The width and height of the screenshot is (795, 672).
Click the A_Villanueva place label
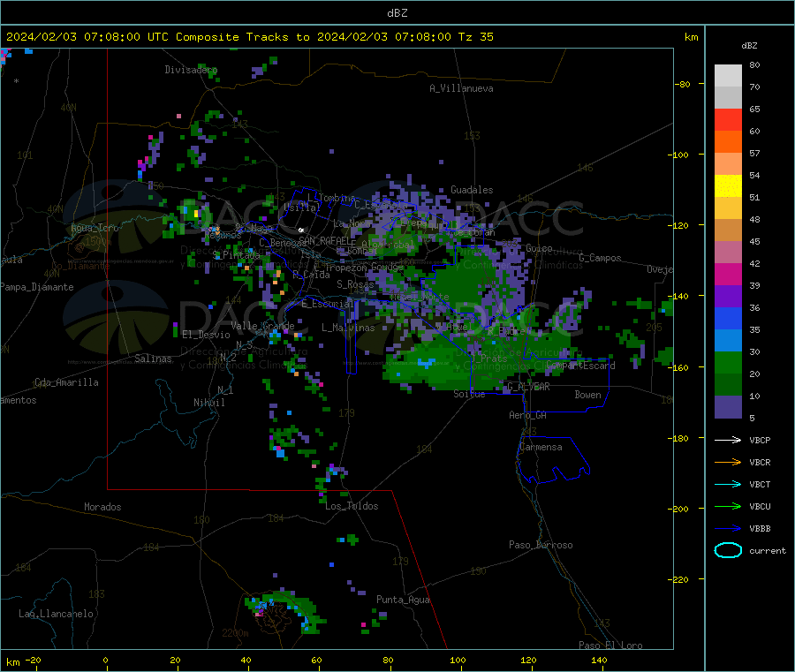(461, 88)
